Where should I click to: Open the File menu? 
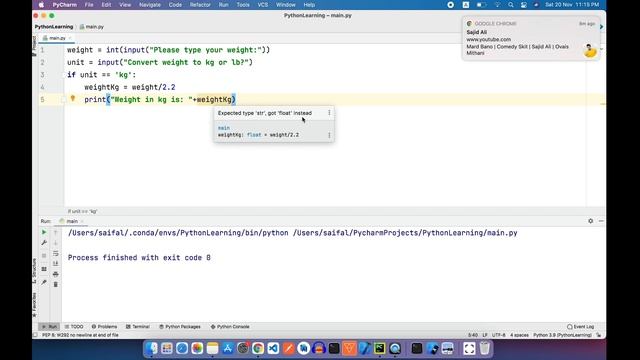pos(89,5)
